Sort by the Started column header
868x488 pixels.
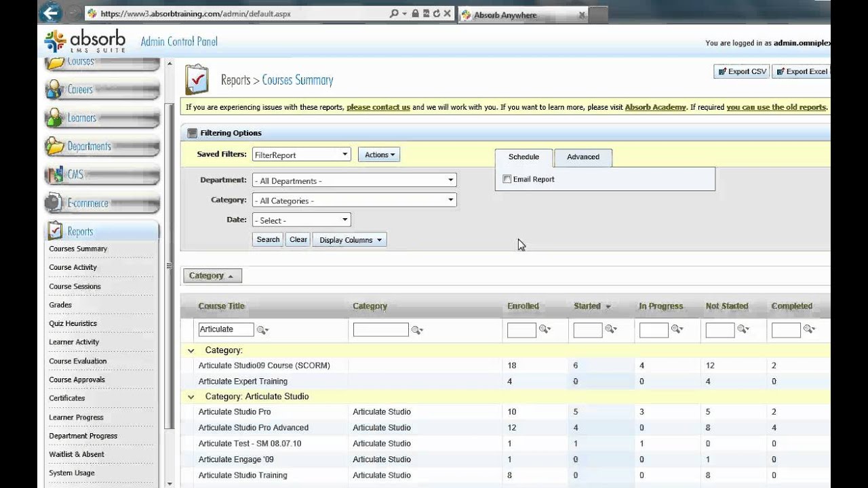pyautogui.click(x=587, y=306)
